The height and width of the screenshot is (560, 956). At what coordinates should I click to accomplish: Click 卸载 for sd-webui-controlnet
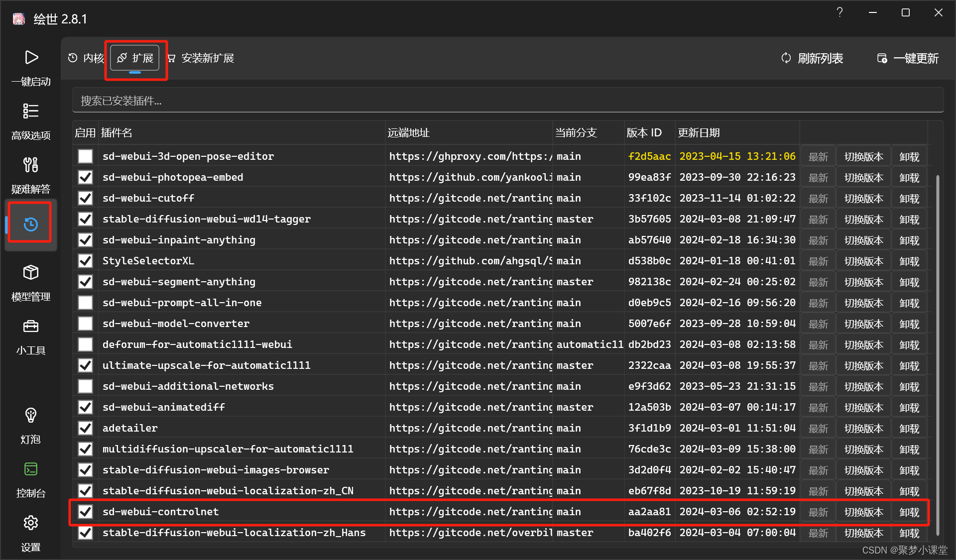[x=909, y=512]
